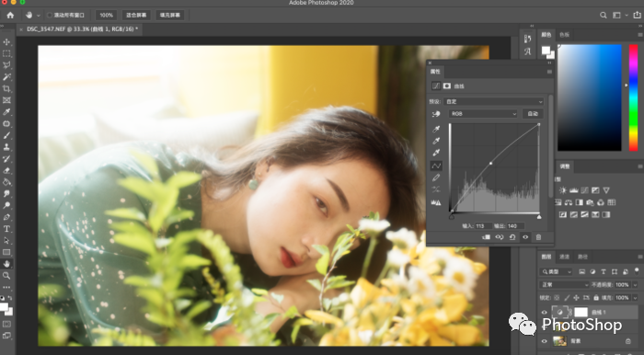This screenshot has width=644, height=355.
Task: Switch to the Channels tab
Action: [564, 257]
